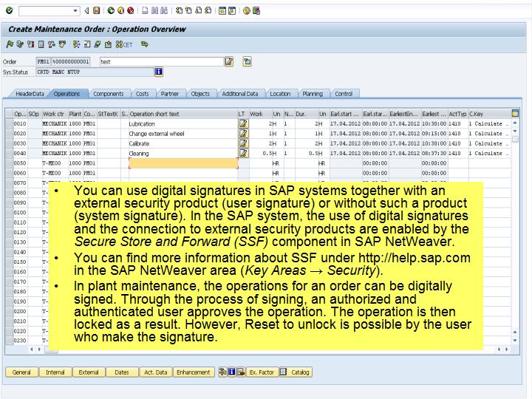Click the CET icon in application toolbar

point(124,44)
